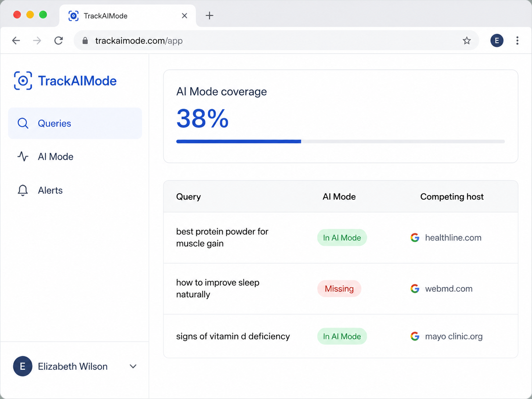Click the Queries magnifier icon

click(x=23, y=123)
